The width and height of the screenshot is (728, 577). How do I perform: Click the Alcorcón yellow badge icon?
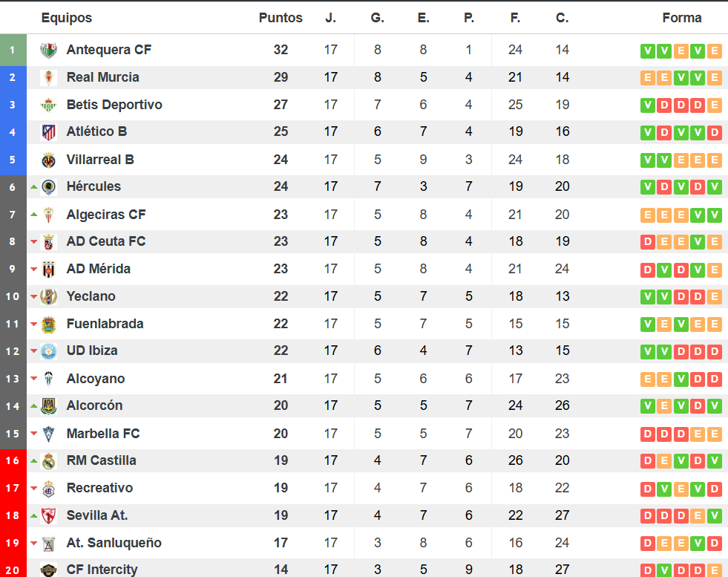(x=48, y=405)
